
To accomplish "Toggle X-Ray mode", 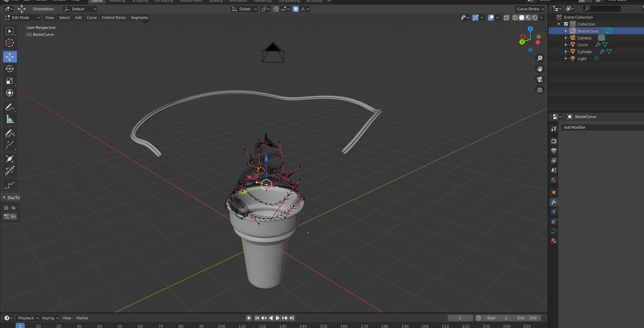I will 506,18.
